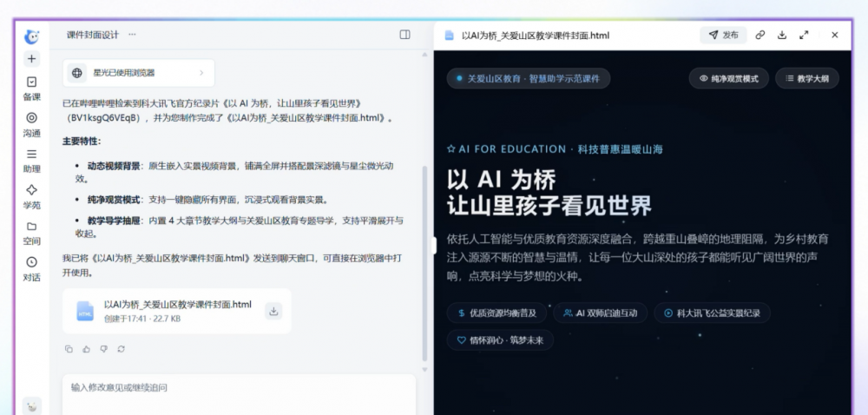
Task: Open the more options beside 课件封面设计
Action: (x=132, y=35)
